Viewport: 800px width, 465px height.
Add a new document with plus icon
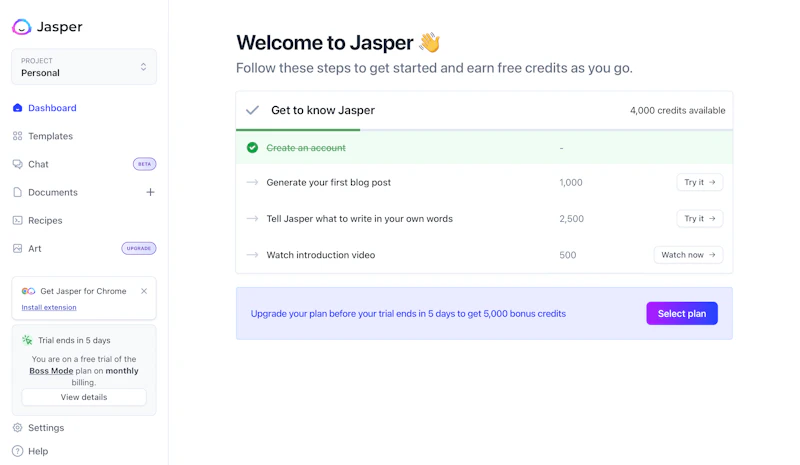(x=150, y=192)
